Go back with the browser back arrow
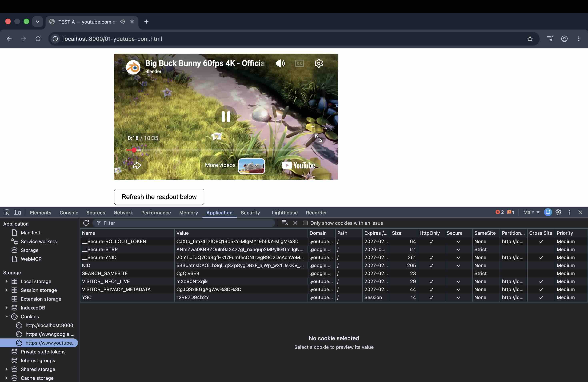The height and width of the screenshot is (382, 588). [x=9, y=39]
